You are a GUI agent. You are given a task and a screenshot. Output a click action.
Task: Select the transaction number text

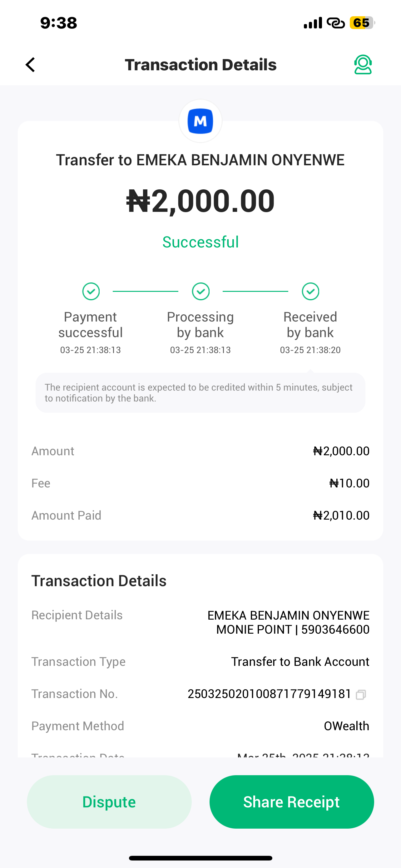point(269,694)
